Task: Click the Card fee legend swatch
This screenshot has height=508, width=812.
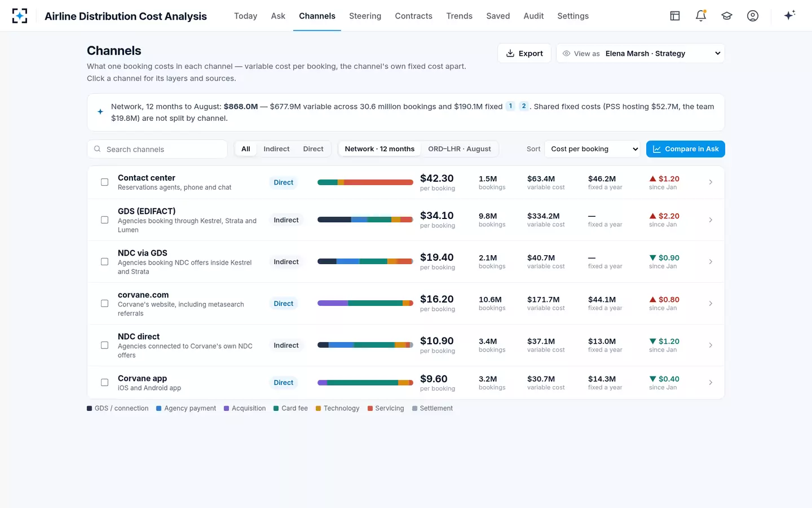Action: [276, 409]
